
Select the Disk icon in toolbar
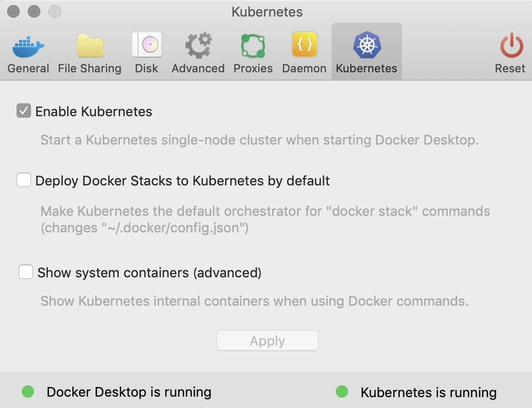[147, 45]
